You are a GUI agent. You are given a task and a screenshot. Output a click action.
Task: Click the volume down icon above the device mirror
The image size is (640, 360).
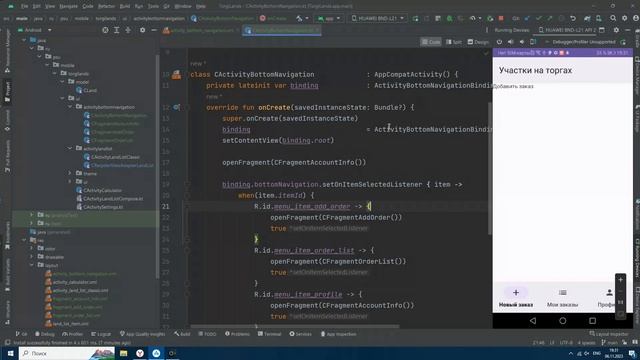click(x=522, y=42)
